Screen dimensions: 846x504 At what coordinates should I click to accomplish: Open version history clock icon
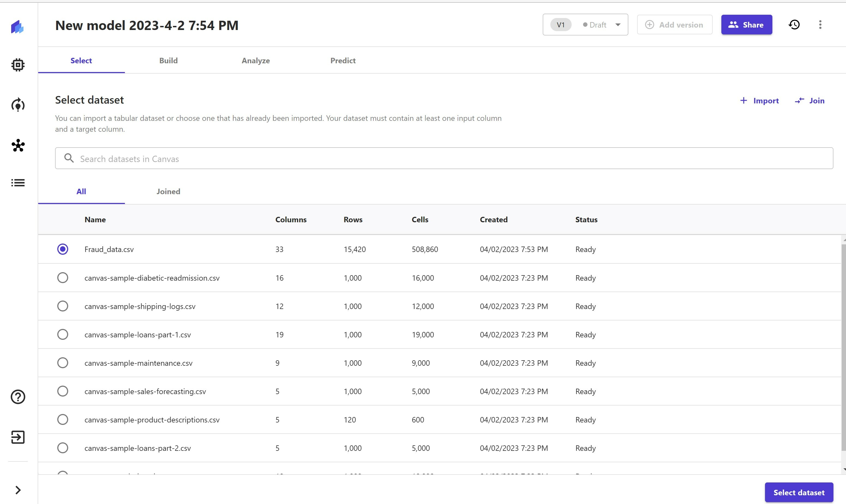(x=794, y=25)
